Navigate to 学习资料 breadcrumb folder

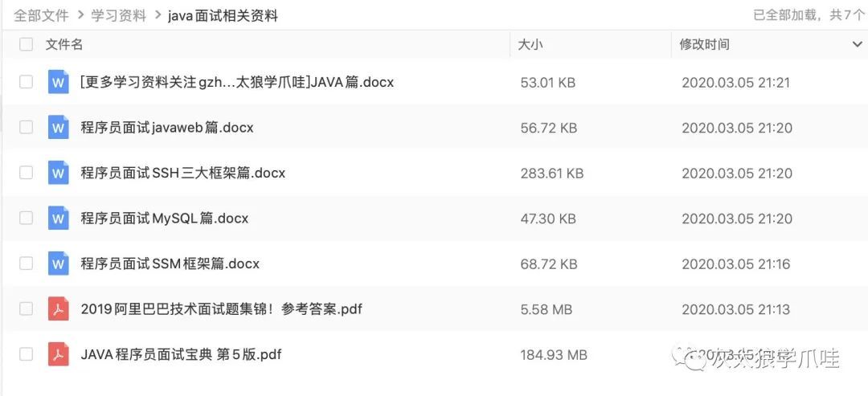[x=118, y=15]
